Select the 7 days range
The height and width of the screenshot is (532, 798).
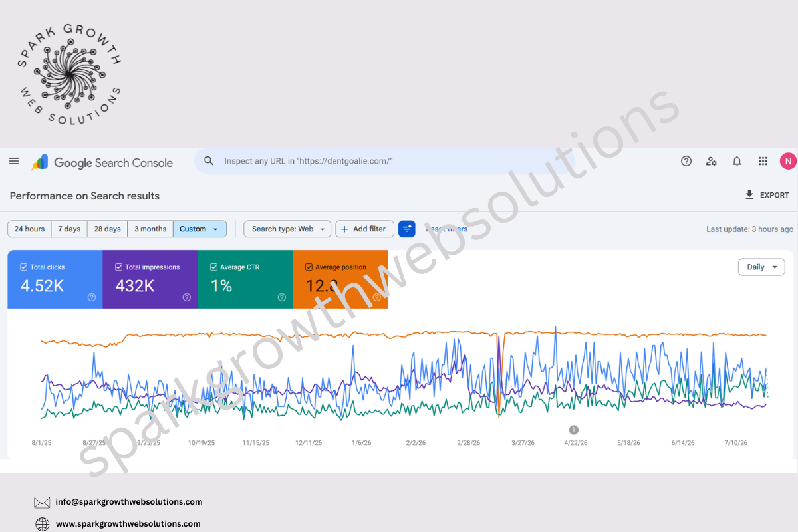(69, 229)
